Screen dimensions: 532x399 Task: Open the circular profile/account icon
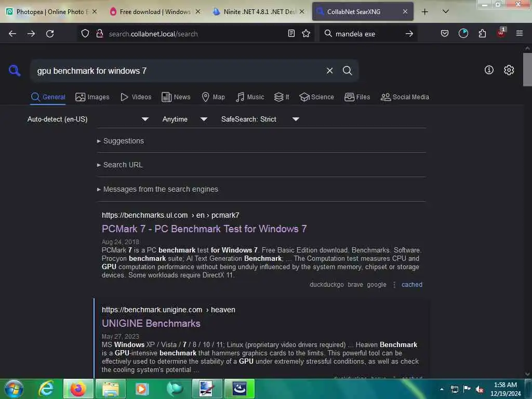click(x=463, y=33)
